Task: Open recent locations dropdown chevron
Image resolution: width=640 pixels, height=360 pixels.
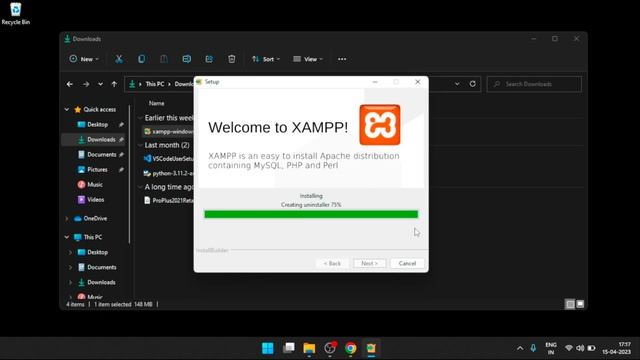Action: pyautogui.click(x=100, y=84)
